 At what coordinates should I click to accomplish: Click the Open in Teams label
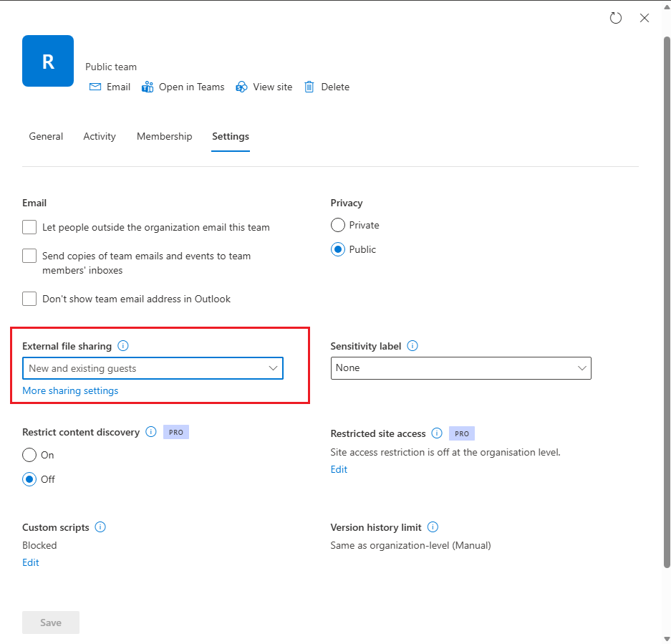coord(192,87)
